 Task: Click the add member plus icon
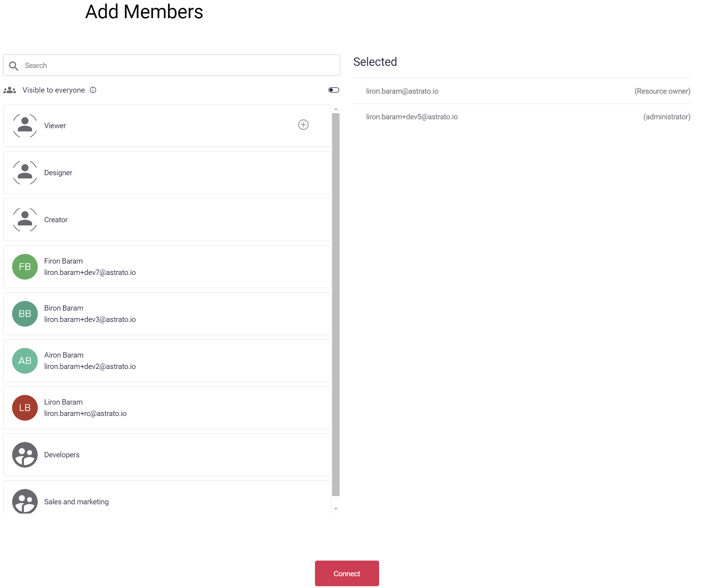pos(303,125)
